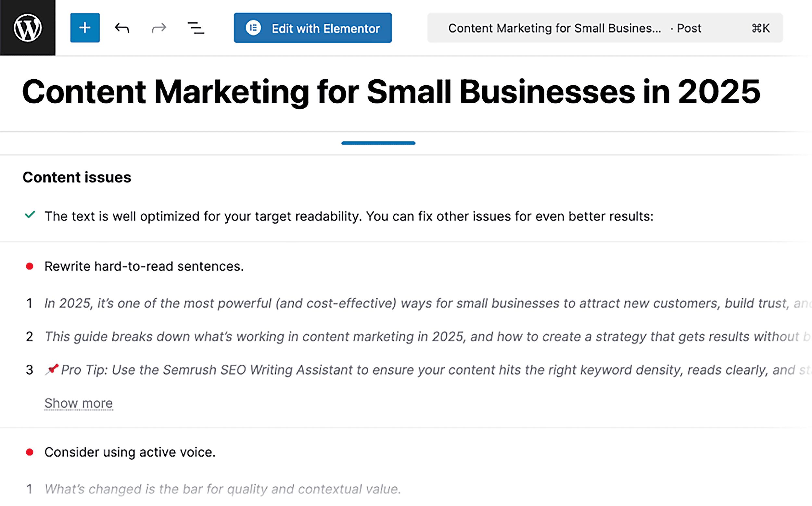This screenshot has width=812, height=506.
Task: Click the blue block indicator line below the title
Action: (x=378, y=143)
